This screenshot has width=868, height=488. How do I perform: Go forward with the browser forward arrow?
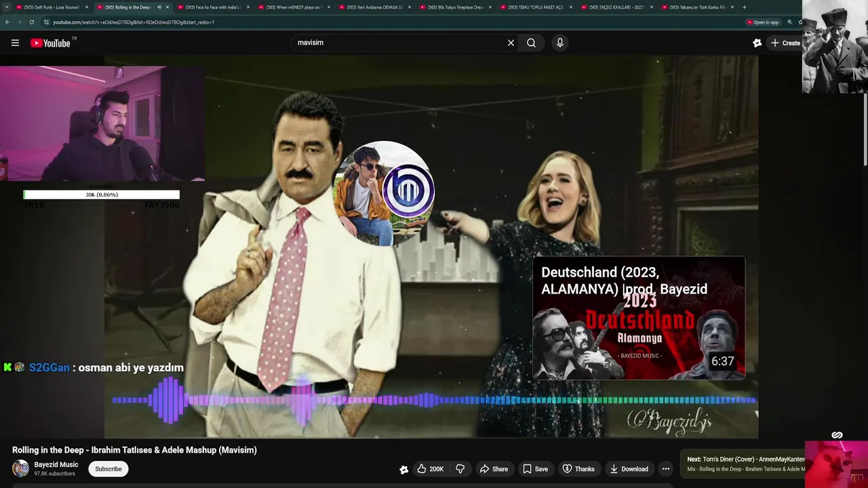pos(20,22)
